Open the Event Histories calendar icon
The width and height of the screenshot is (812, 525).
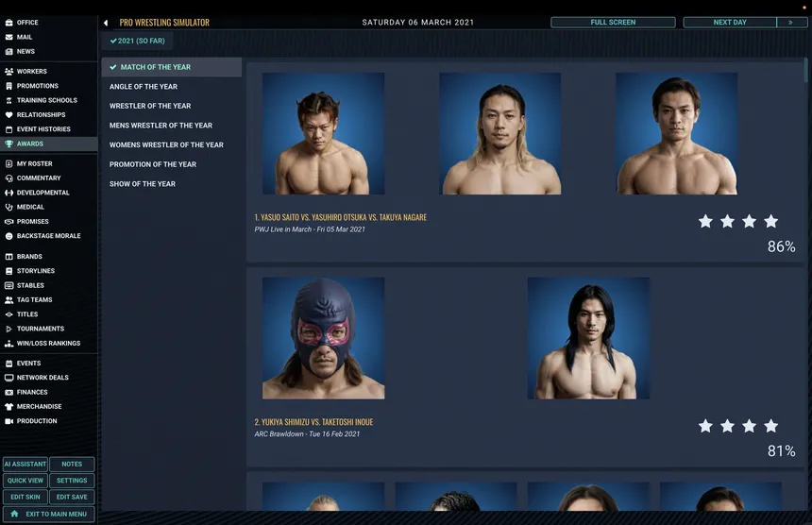click(x=8, y=129)
